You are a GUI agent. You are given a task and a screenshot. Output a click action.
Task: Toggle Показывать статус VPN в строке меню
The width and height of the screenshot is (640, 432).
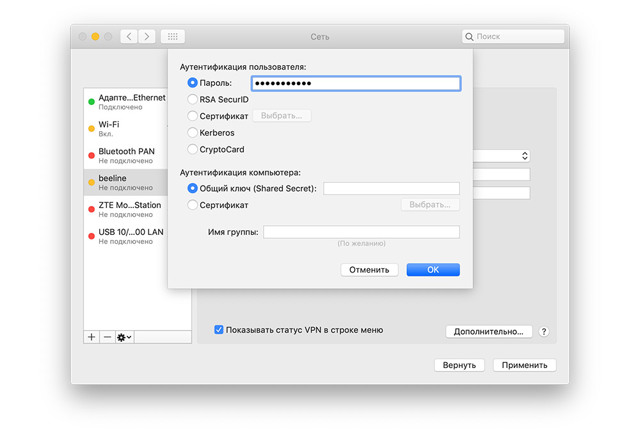pos(219,330)
